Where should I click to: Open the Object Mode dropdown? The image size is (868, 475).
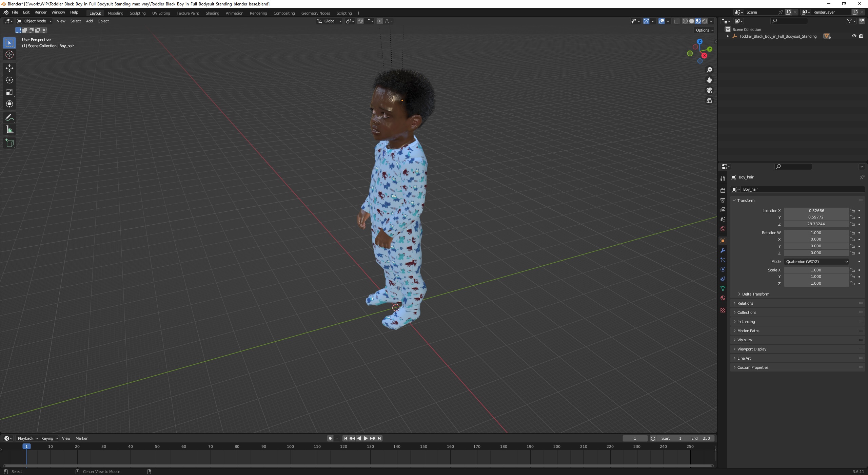coord(35,21)
